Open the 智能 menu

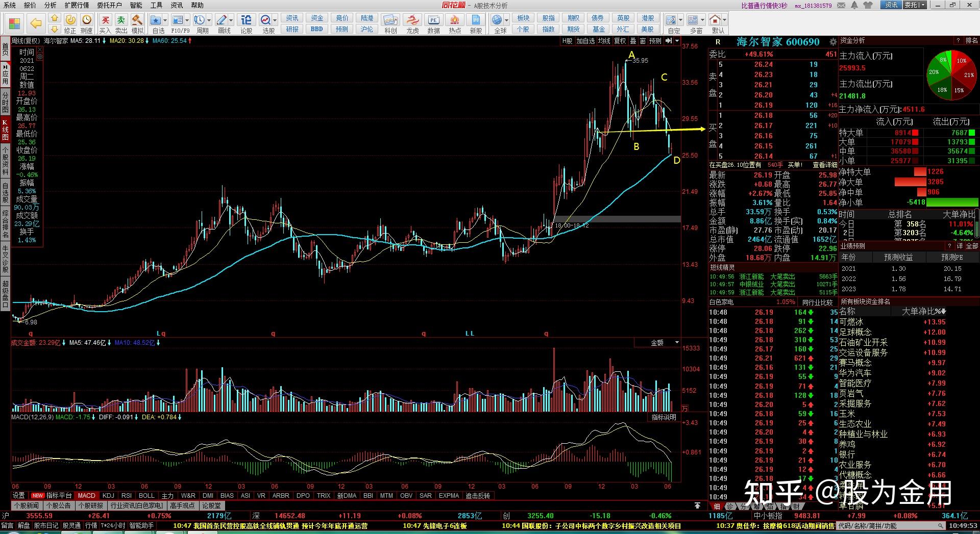(136, 5)
